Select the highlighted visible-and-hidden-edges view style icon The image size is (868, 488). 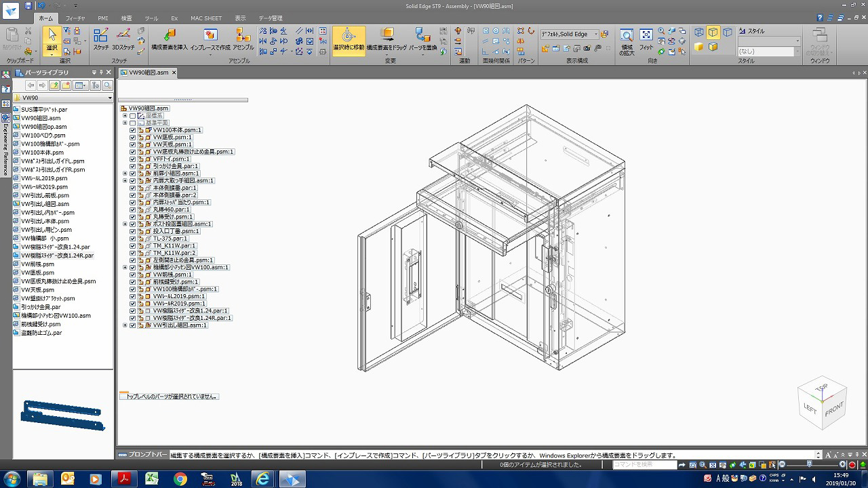pyautogui.click(x=713, y=32)
